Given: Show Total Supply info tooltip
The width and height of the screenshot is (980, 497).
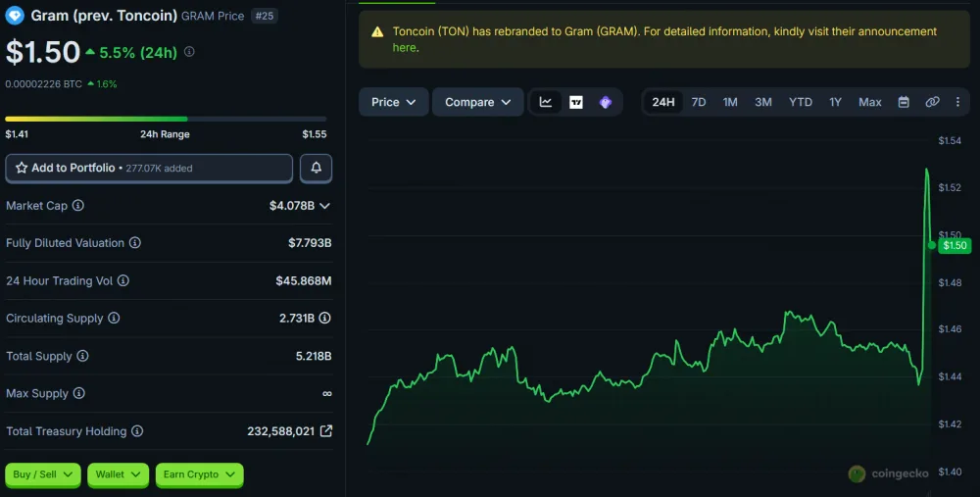Looking at the screenshot, I should pos(82,356).
